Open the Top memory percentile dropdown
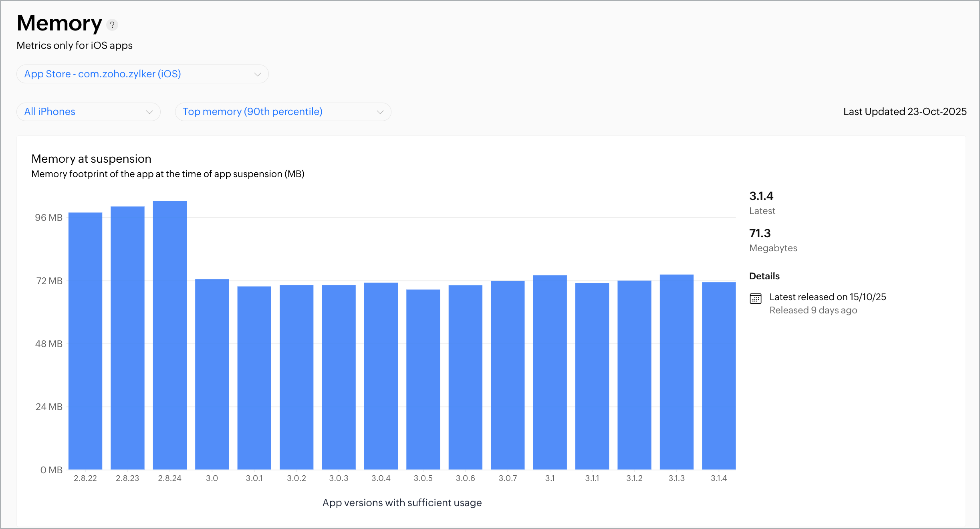 (x=252, y=112)
